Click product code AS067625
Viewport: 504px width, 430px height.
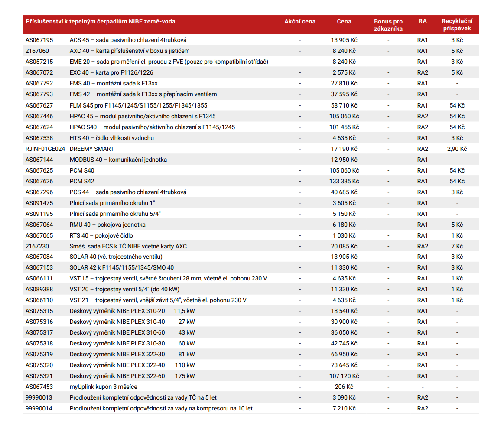tap(39, 171)
